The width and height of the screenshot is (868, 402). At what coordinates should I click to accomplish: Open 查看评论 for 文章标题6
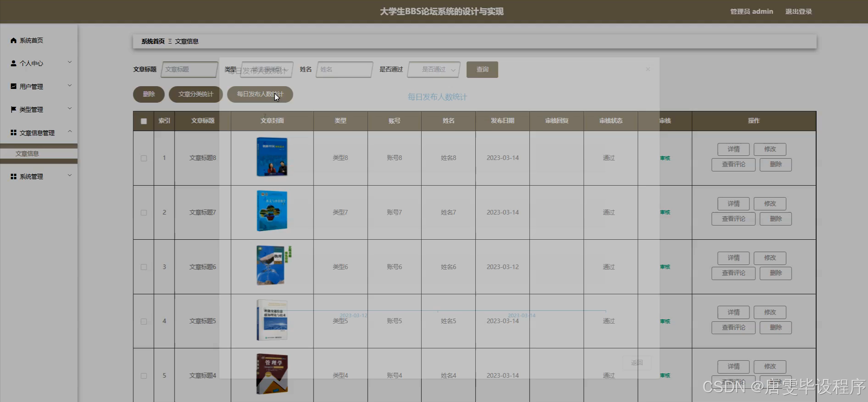tap(734, 273)
